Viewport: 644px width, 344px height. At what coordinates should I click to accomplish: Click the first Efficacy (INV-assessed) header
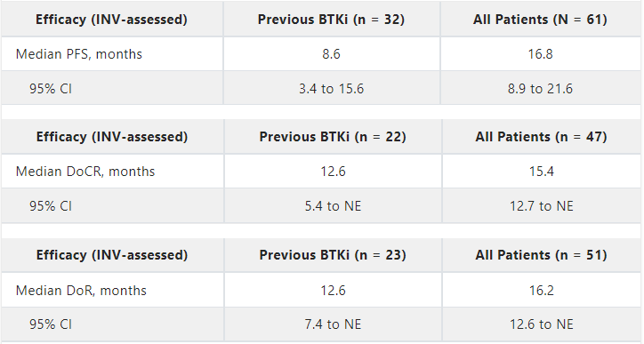point(111,20)
